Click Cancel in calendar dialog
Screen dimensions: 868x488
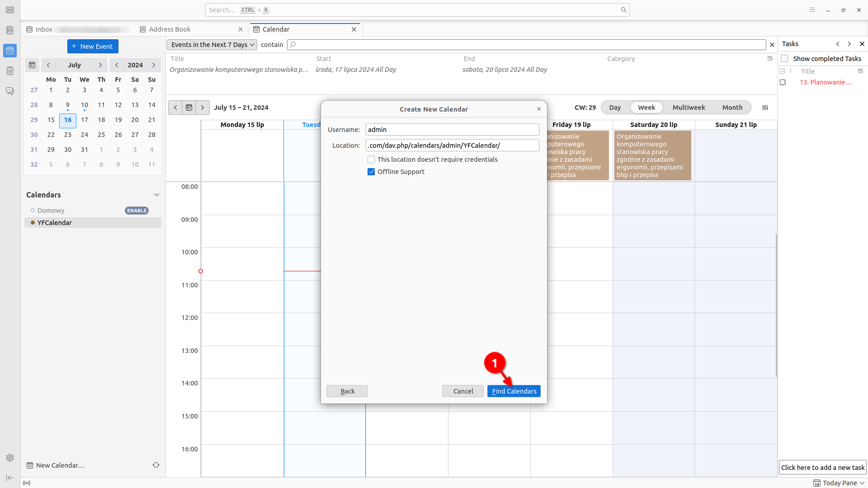pyautogui.click(x=463, y=391)
